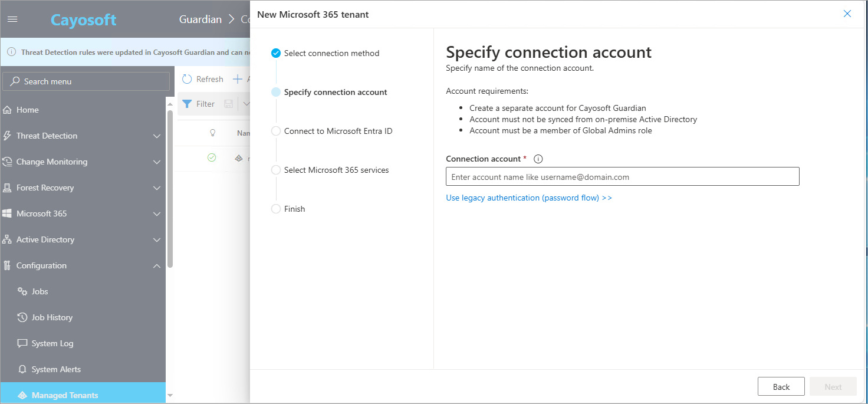Click the info icon in notification banner

(x=11, y=52)
